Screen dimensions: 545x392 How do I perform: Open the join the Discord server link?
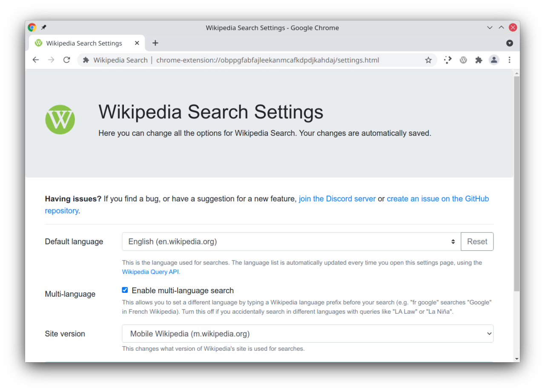(337, 199)
